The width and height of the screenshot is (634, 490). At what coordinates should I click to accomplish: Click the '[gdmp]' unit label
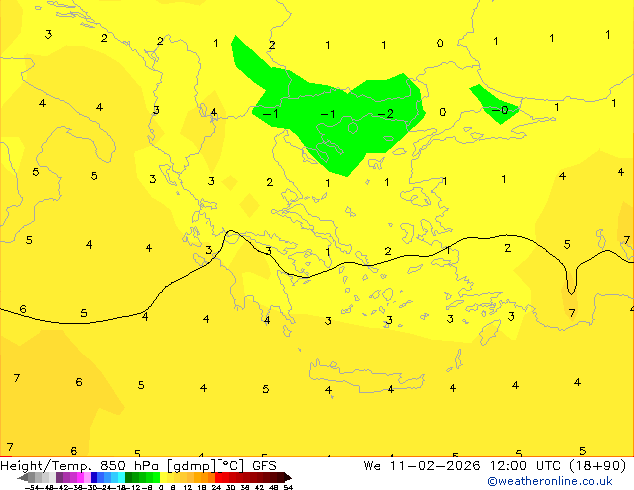coord(191,466)
